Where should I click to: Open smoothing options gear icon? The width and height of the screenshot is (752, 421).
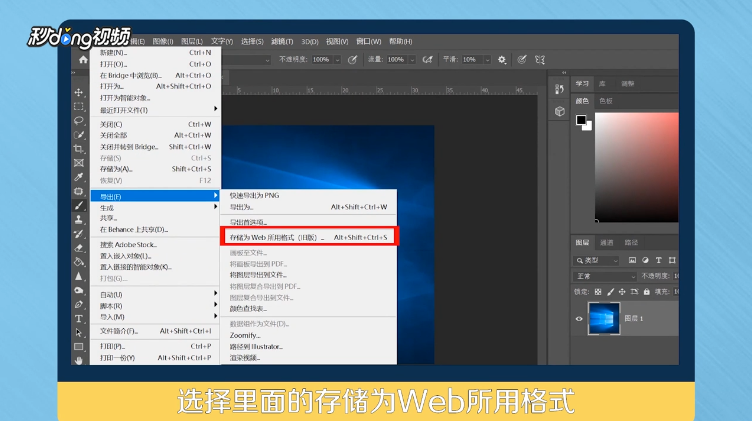[x=502, y=59]
